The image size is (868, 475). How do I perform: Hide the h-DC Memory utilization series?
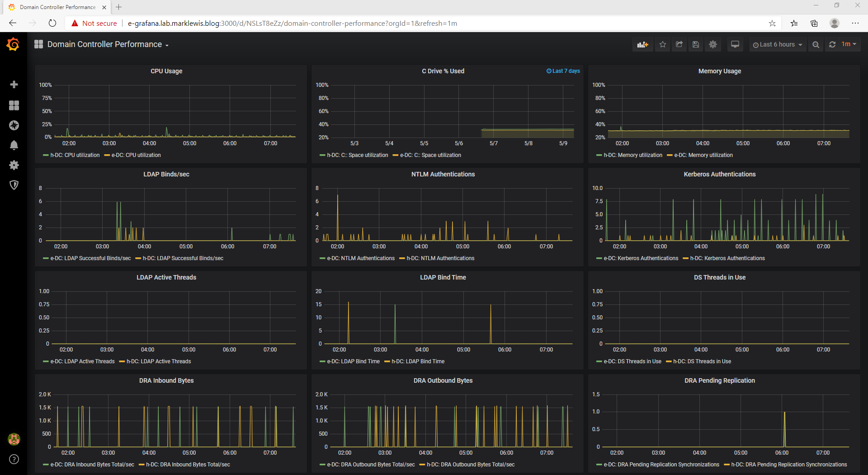point(632,155)
